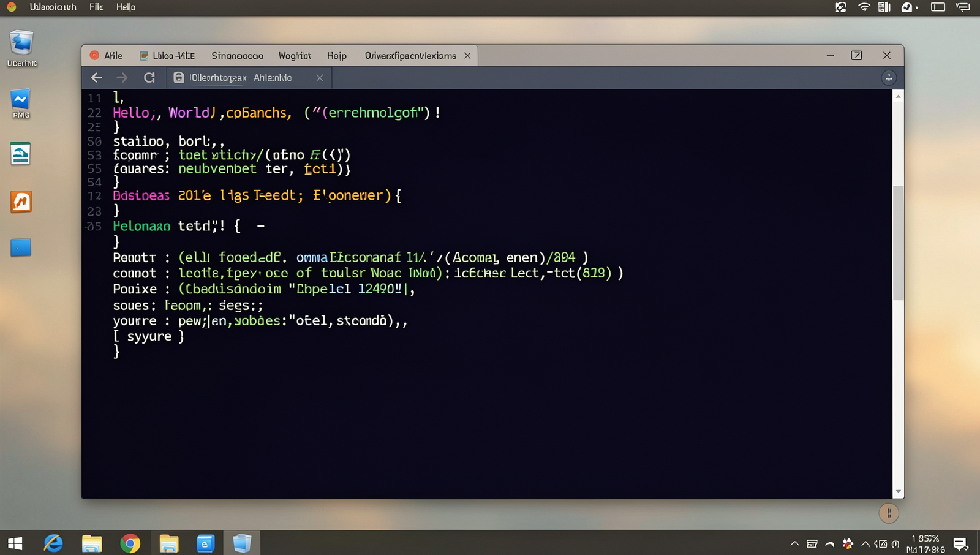Click the battery-like rectangle icon in the top bar
This screenshot has height=555, width=980.
click(938, 7)
